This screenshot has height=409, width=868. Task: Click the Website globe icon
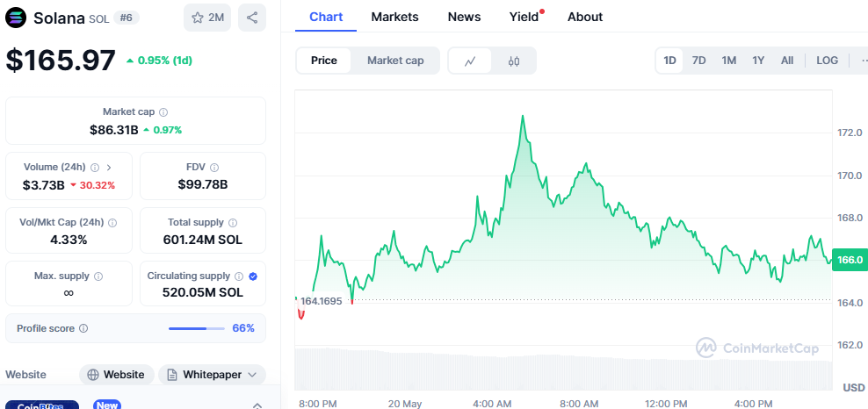93,375
